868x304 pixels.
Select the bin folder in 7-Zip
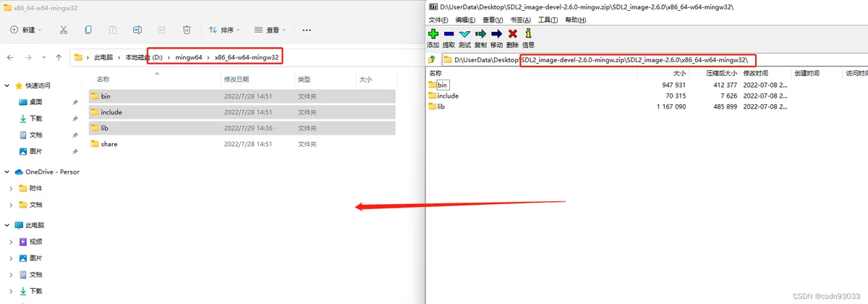coord(438,85)
